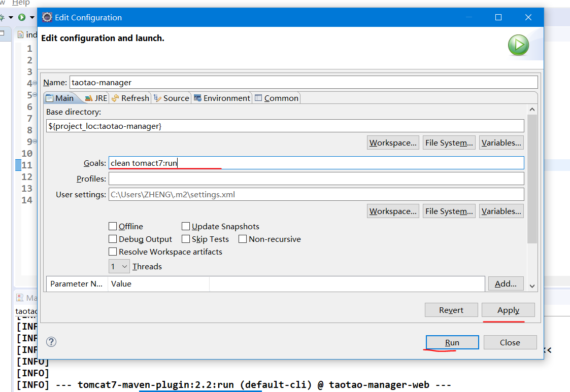The image size is (570, 392).
Task: Maximize the Edit Configuration dialog
Action: click(498, 17)
